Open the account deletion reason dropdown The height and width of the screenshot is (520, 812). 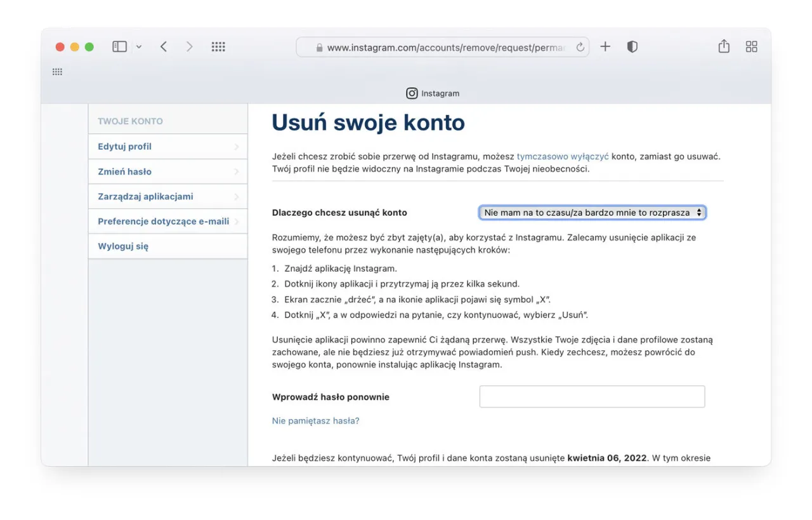(x=592, y=213)
